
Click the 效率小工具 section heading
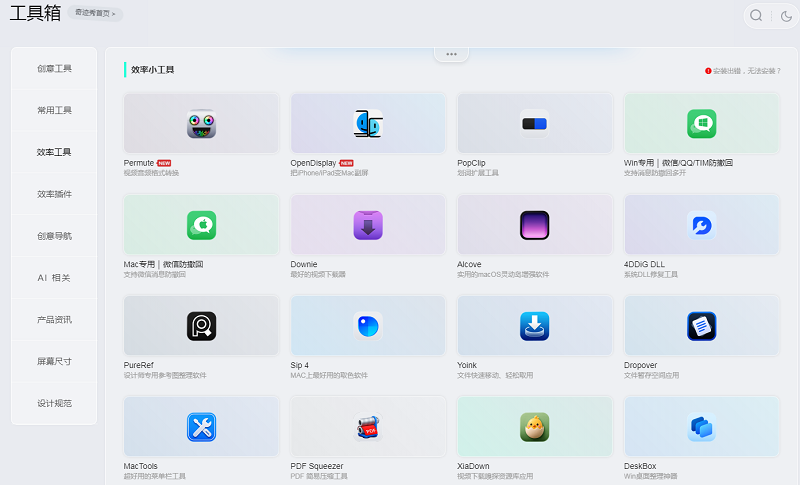click(153, 70)
